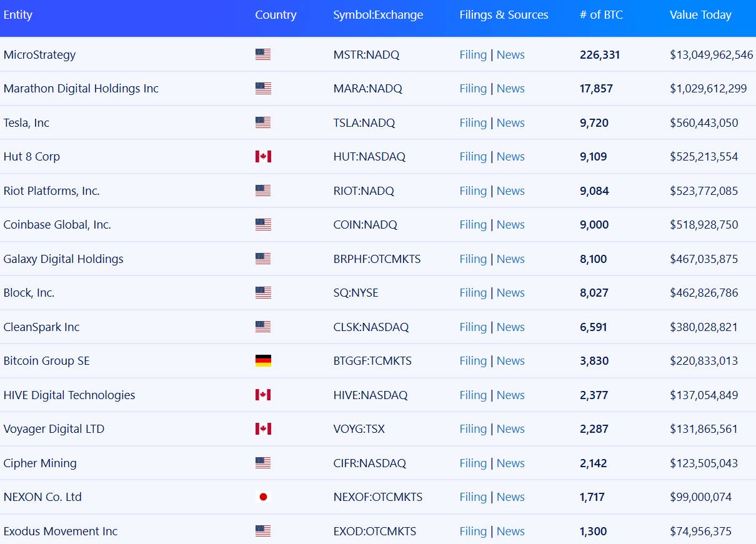This screenshot has width=756, height=544.
Task: Sort by the # of BTC column header
Action: [601, 15]
